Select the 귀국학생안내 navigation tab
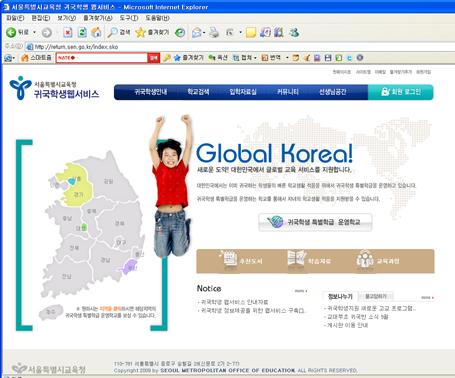This screenshot has width=455, height=378. [x=151, y=92]
